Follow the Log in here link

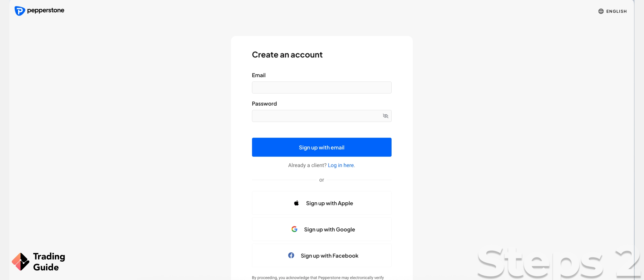(x=341, y=165)
